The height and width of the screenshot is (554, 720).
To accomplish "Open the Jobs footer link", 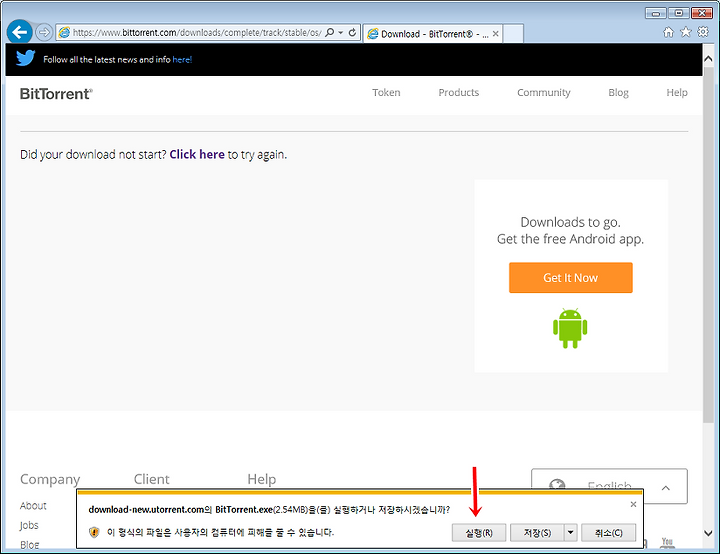I will [29, 525].
